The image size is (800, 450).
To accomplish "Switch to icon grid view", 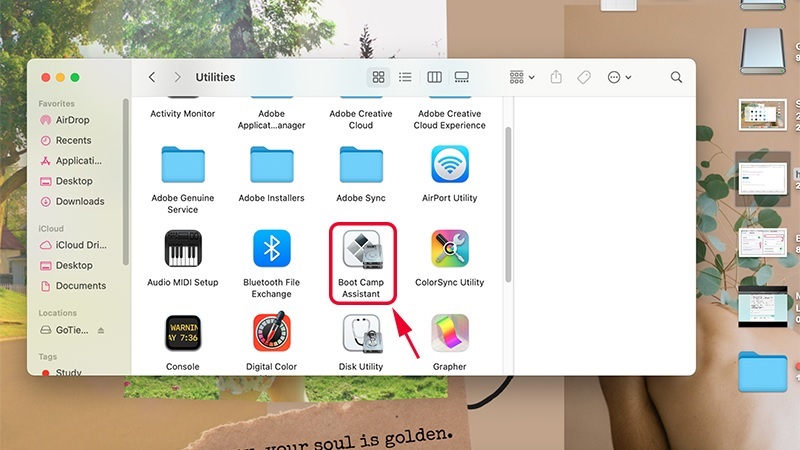I will [x=378, y=77].
